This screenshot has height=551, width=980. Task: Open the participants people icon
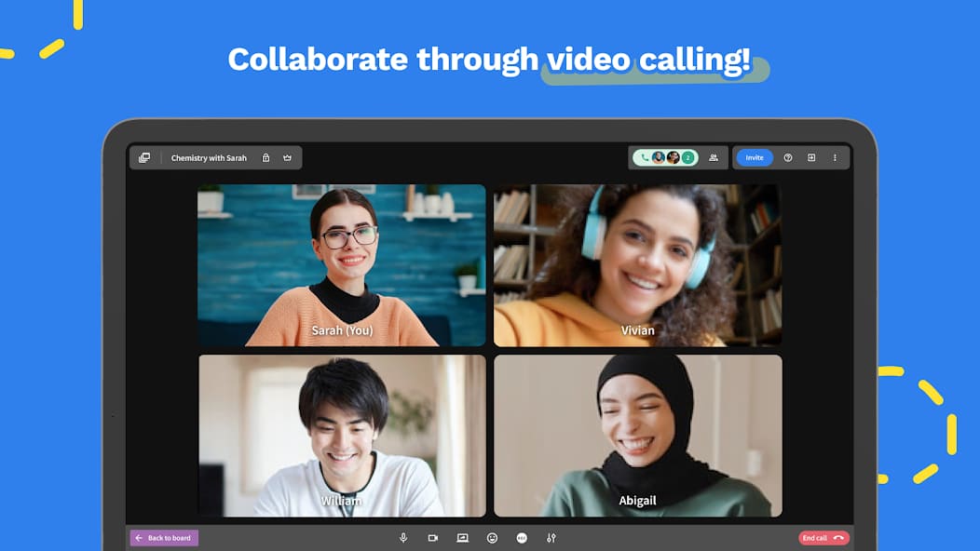click(714, 157)
